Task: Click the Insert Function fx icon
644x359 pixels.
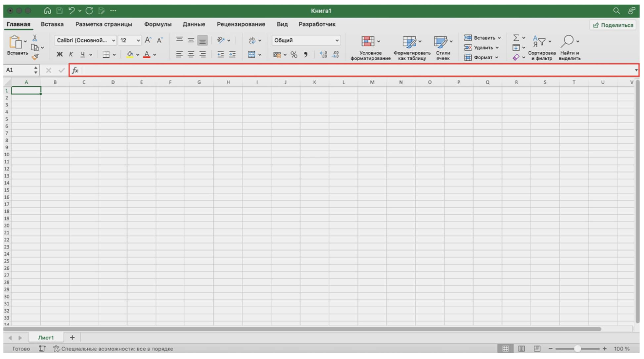Action: (75, 70)
